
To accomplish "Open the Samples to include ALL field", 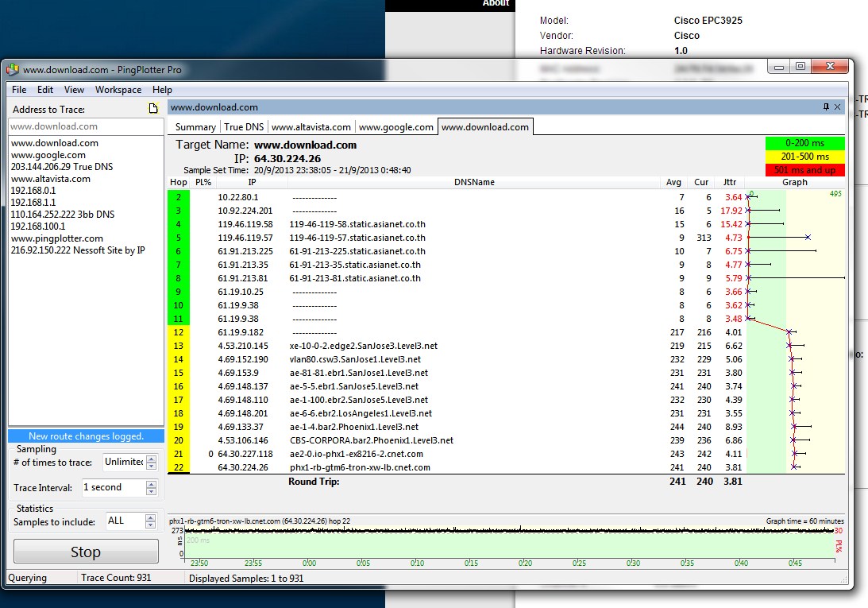I will pyautogui.click(x=125, y=521).
